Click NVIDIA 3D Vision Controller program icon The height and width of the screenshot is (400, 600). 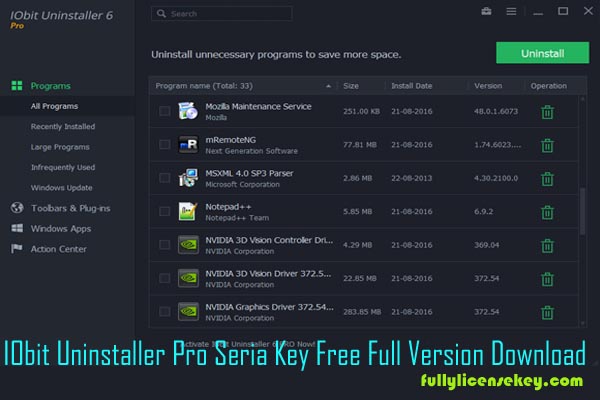188,245
